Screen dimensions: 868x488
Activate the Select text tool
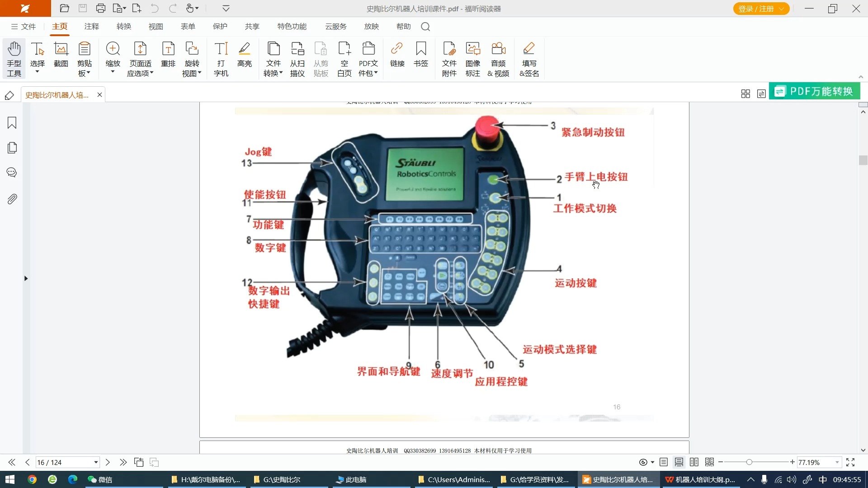coord(38,57)
